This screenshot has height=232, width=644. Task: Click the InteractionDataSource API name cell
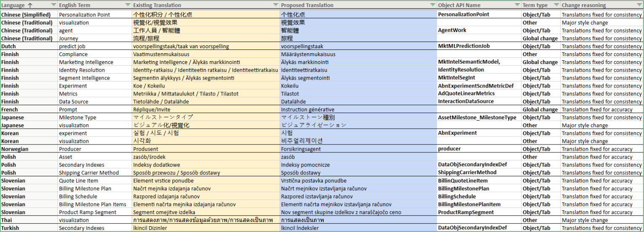point(479,102)
